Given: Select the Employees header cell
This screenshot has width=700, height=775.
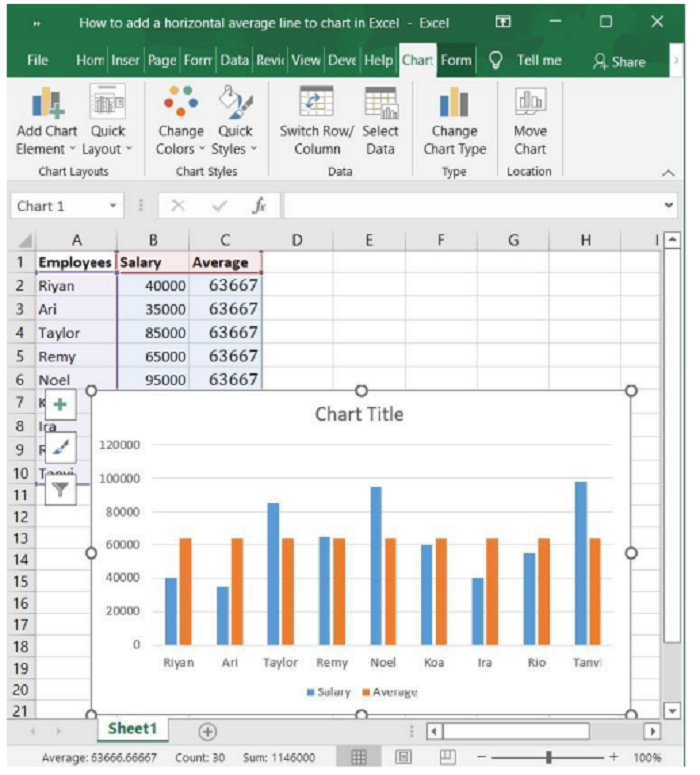Looking at the screenshot, I should [x=76, y=262].
